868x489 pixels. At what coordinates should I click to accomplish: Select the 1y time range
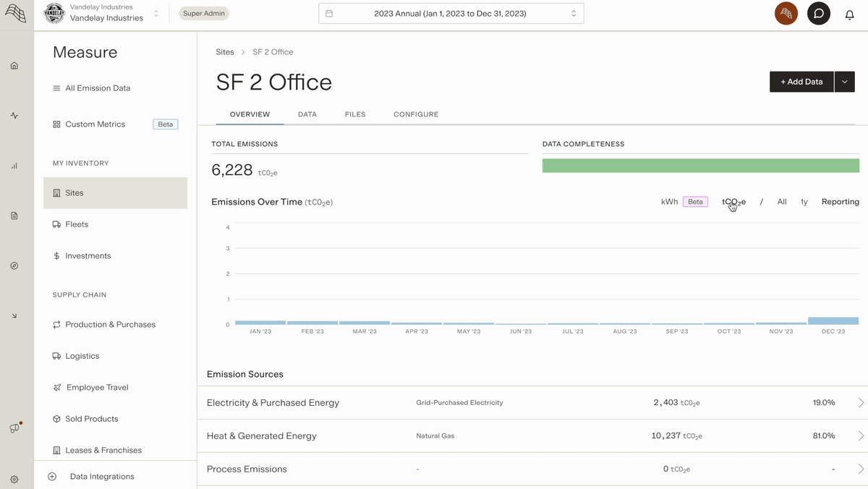click(804, 202)
